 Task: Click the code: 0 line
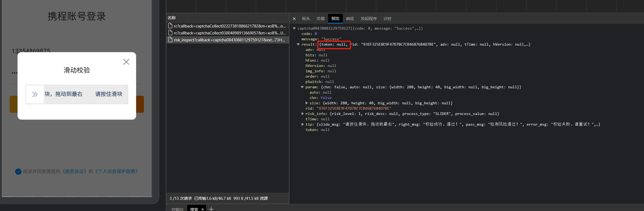tap(309, 34)
